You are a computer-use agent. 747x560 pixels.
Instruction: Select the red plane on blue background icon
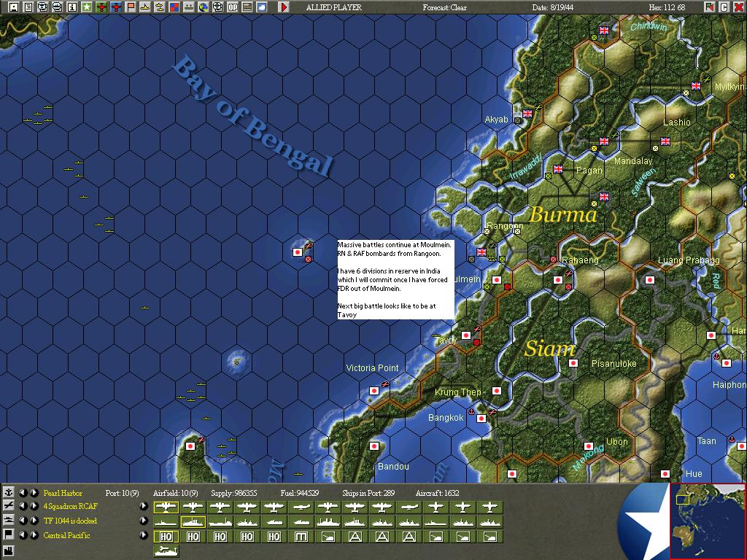(x=116, y=7)
